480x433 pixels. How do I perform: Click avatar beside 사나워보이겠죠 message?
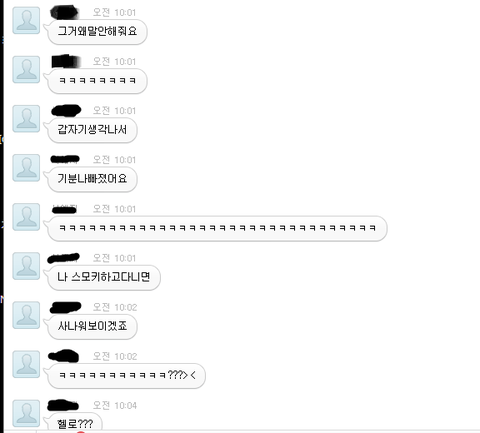tap(26, 315)
